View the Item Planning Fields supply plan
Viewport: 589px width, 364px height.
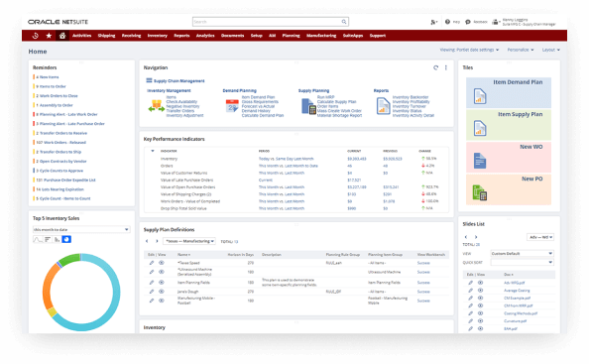tap(162, 283)
